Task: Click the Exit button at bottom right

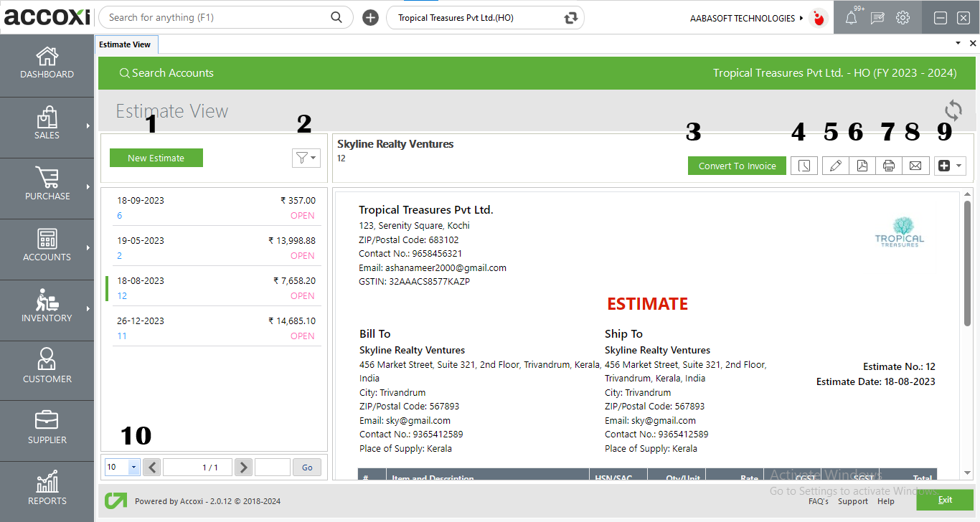Action: point(945,500)
